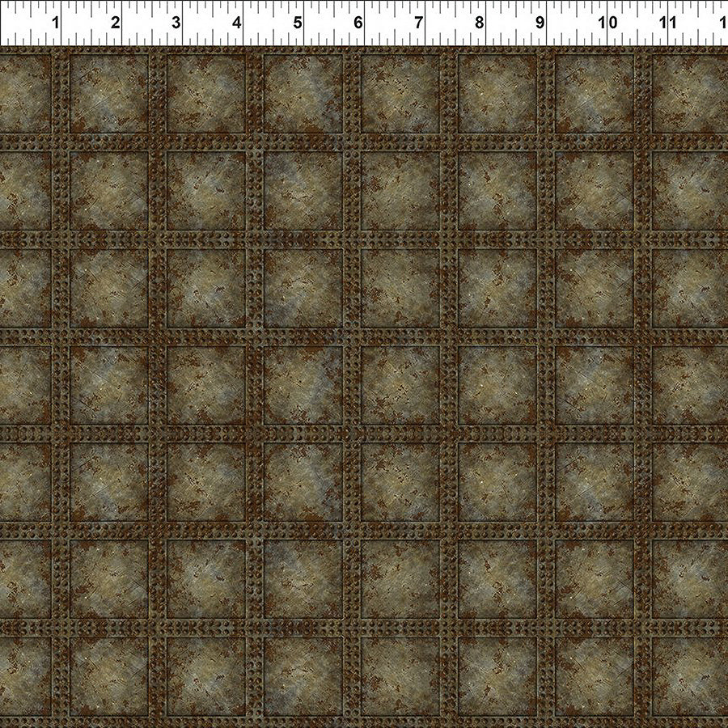Click the number 5 on the ruler

(298, 23)
